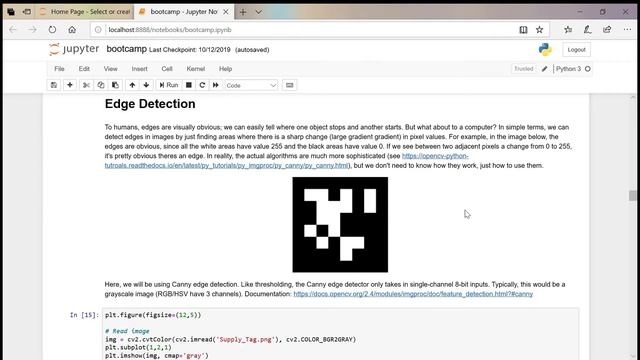Open the Help menu

point(225,69)
